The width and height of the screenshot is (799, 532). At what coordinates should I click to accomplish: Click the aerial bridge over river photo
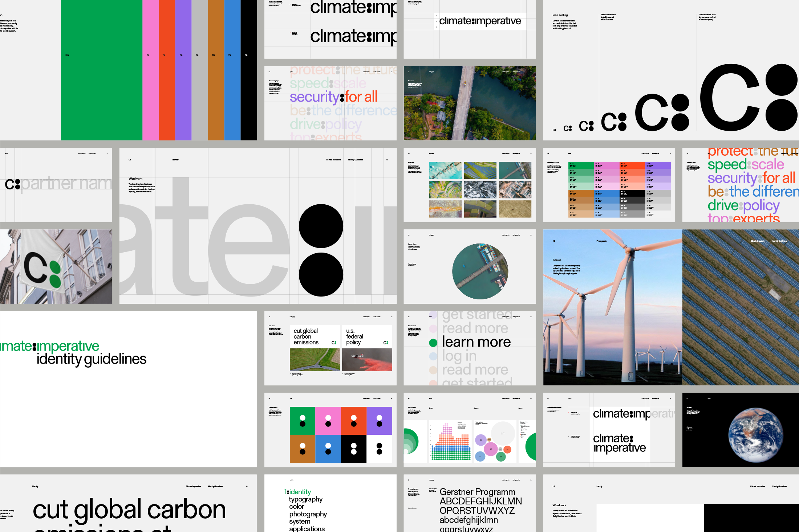click(x=470, y=103)
